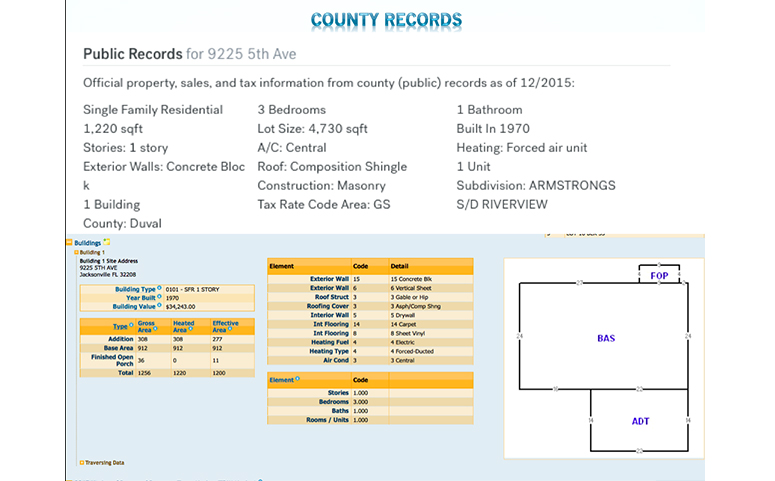The width and height of the screenshot is (775, 481).
Task: Click the Public Records heading
Action: tap(132, 53)
